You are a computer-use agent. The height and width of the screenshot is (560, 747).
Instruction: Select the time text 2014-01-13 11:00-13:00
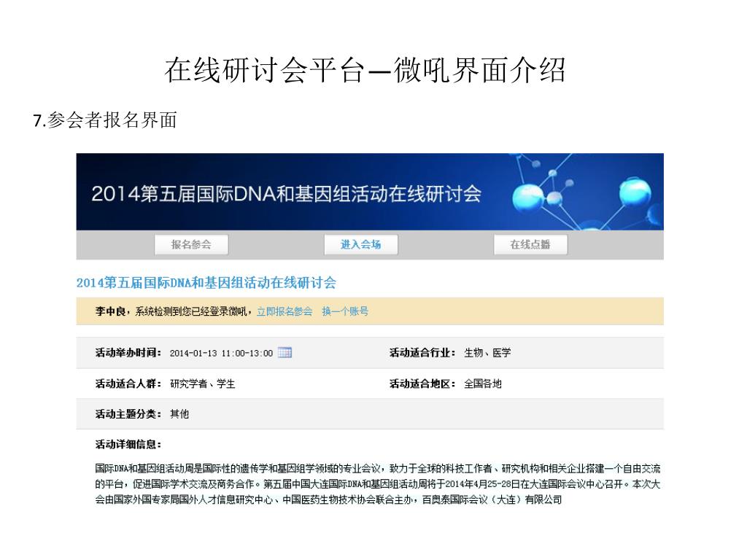221,354
